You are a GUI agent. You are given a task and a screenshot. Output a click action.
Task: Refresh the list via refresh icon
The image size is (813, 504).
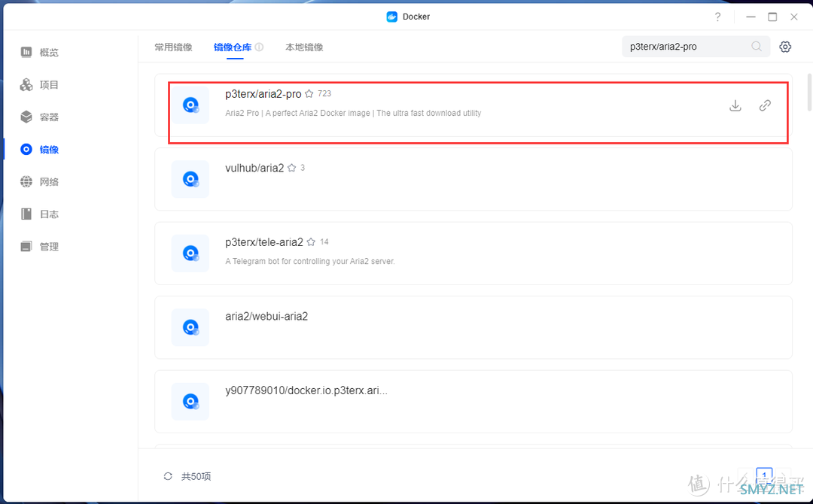point(167,477)
